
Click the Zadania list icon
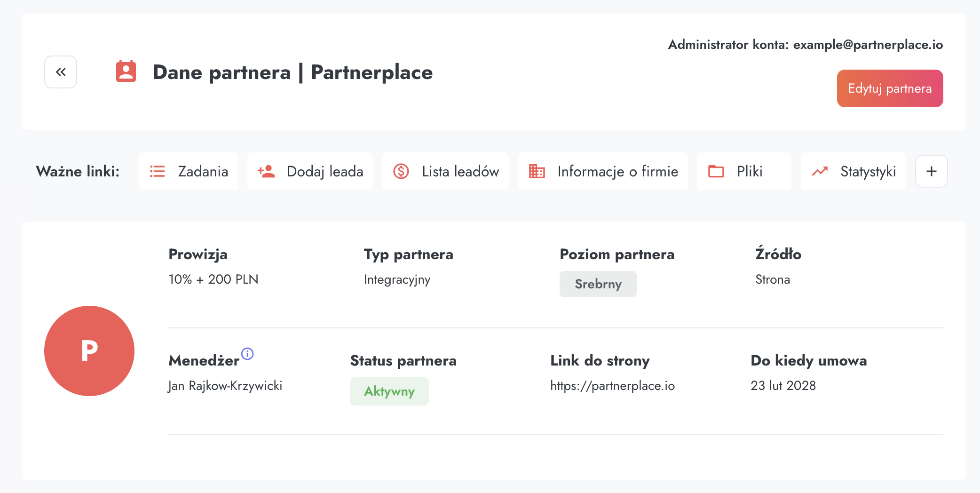click(x=157, y=171)
